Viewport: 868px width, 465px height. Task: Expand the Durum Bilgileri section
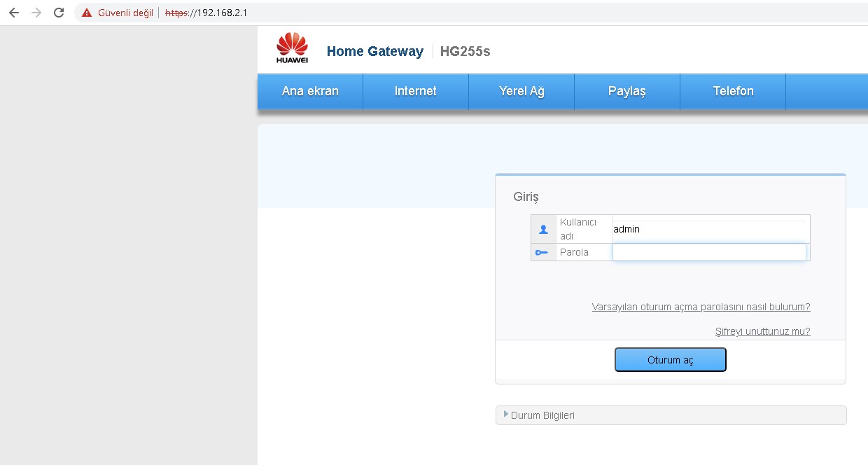[542, 415]
